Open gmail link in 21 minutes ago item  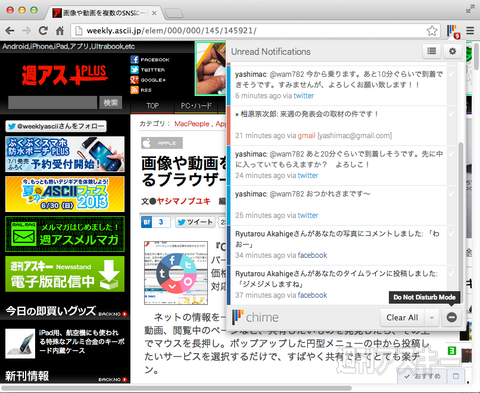[306, 136]
